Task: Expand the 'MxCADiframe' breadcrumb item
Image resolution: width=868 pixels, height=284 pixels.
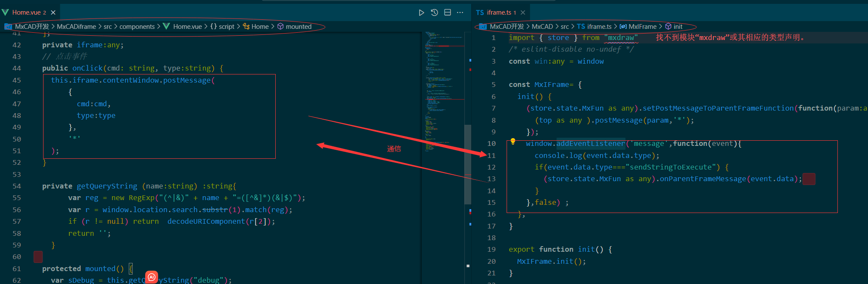Action: [76, 27]
